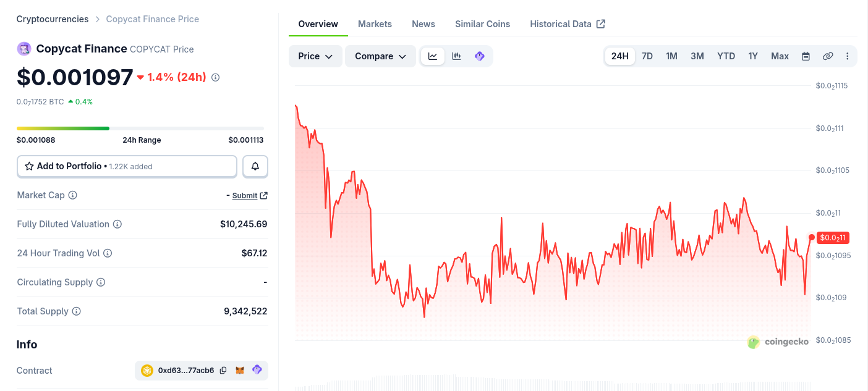The height and width of the screenshot is (391, 868).
Task: Open the Markets tab
Action: [375, 24]
